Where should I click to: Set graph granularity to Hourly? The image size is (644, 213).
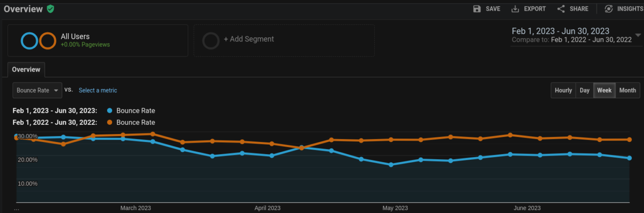click(x=563, y=90)
